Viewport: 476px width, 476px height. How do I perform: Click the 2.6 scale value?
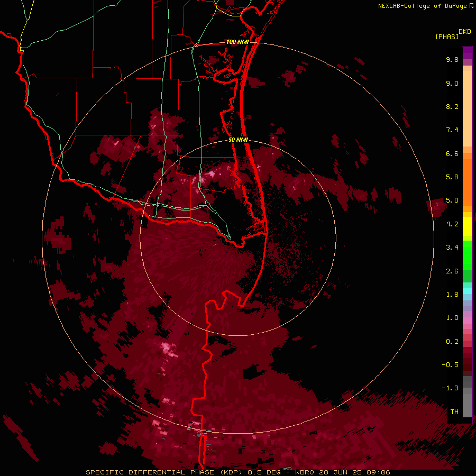point(452,271)
